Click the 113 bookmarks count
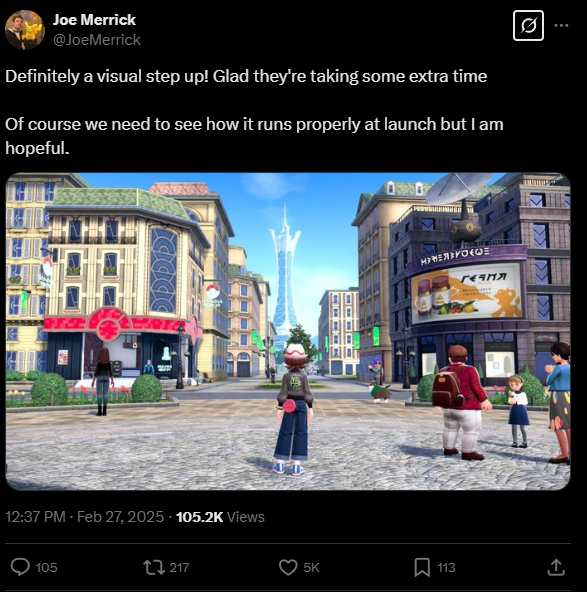This screenshot has height=592, width=587. [x=446, y=567]
